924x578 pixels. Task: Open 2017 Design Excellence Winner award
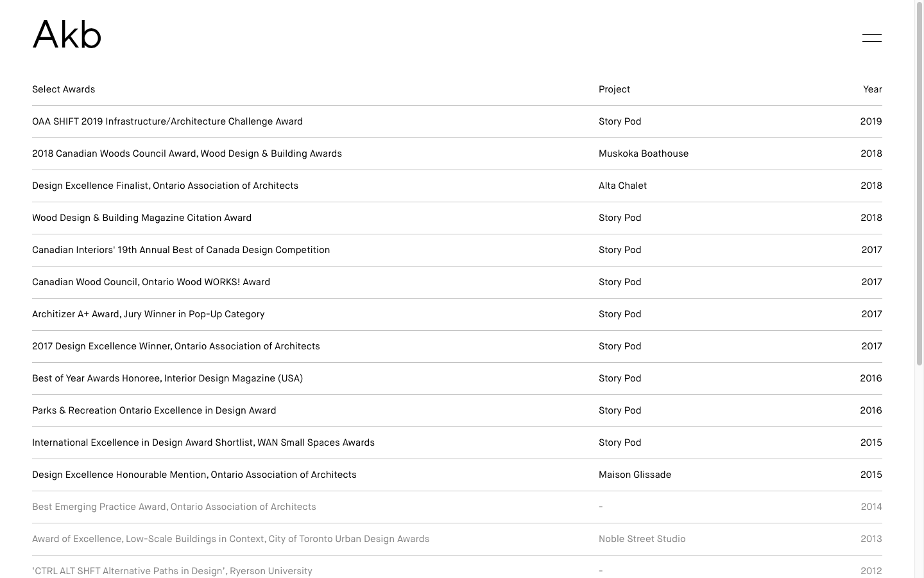coord(176,346)
